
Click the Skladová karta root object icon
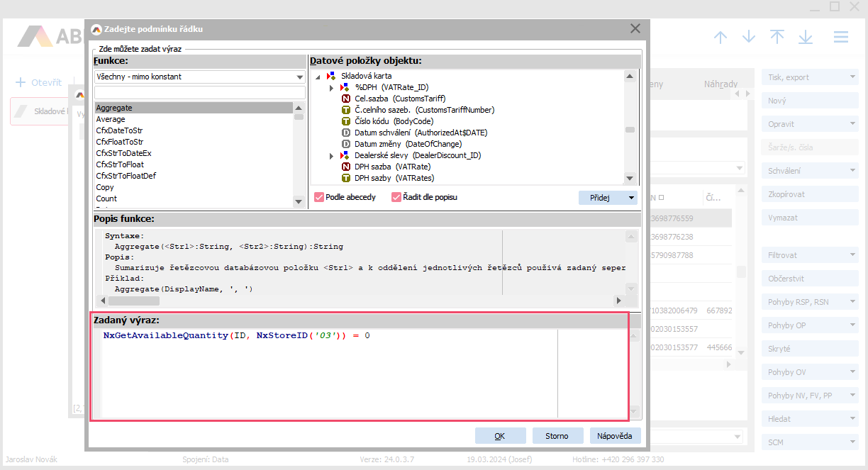pyautogui.click(x=331, y=76)
